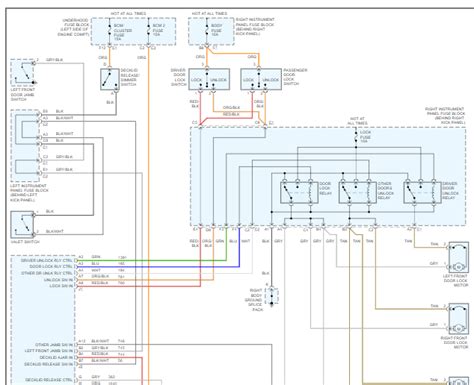Select the right front door lock motor symbol
This screenshot has height=385, width=474.
pyautogui.click(x=459, y=319)
